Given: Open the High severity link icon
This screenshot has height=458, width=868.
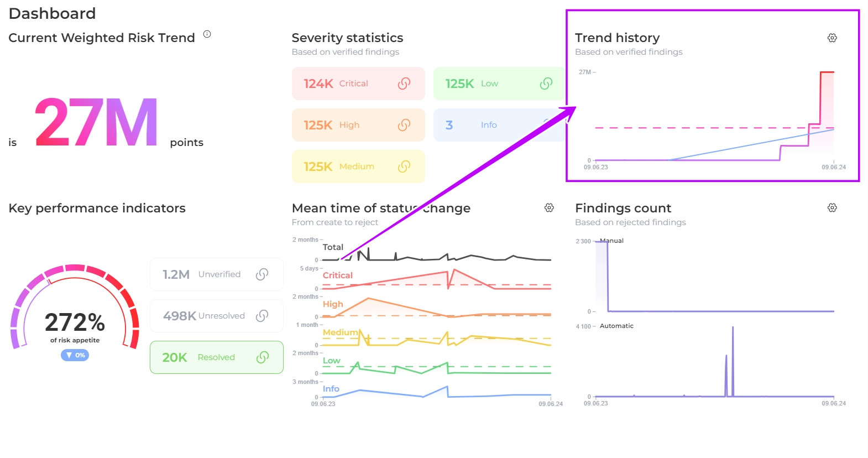Looking at the screenshot, I should click(404, 125).
